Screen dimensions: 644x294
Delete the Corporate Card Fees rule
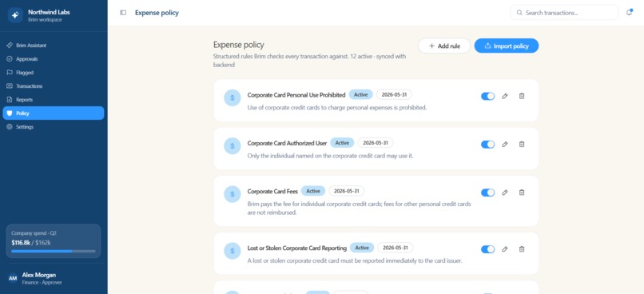[x=522, y=193]
